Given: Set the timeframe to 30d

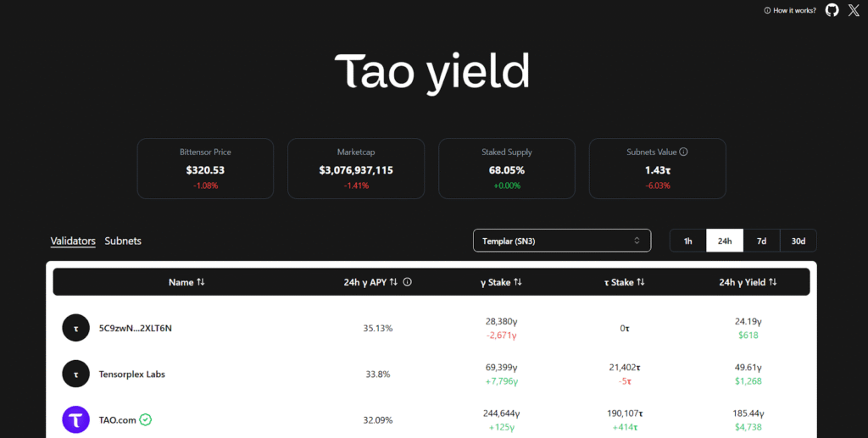Looking at the screenshot, I should pos(798,241).
